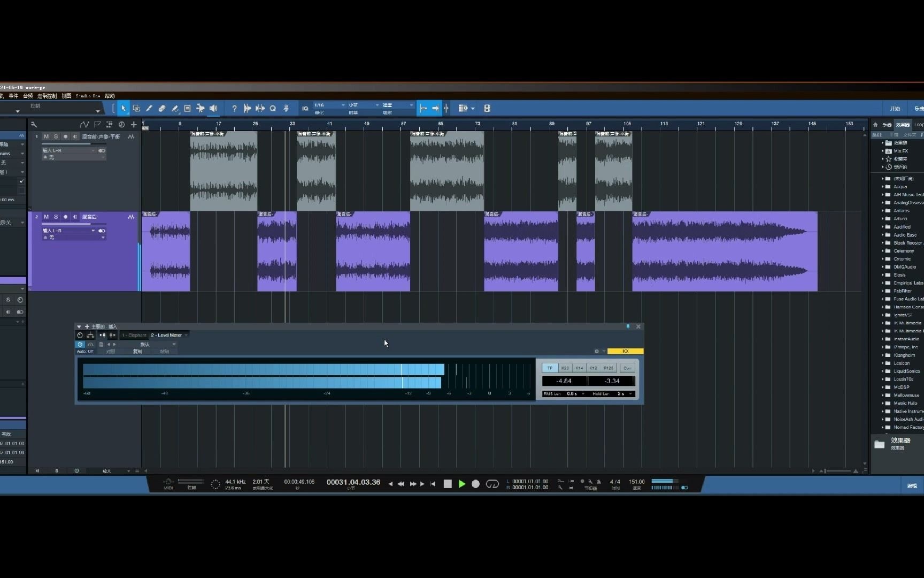Screen dimensions: 924x578
Task: Mute track 1 with the M button
Action: [x=46, y=137]
